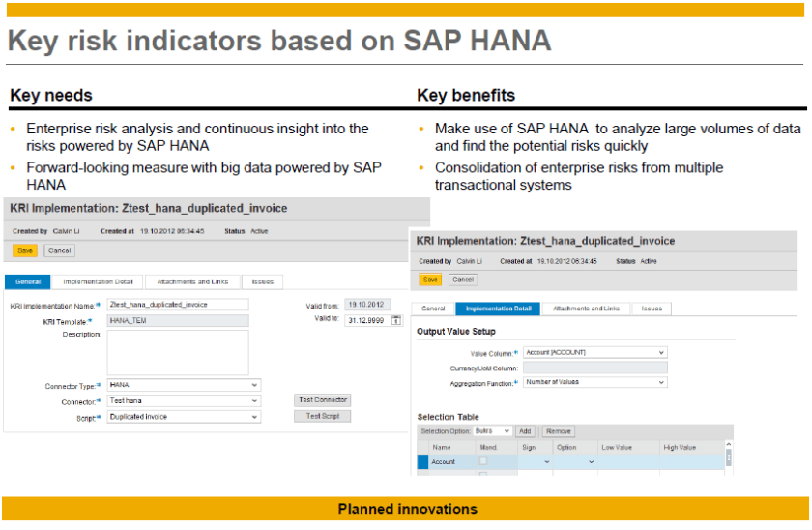The height and width of the screenshot is (530, 812).
Task: Open the Option dropdown in the Account row
Action: (x=589, y=463)
